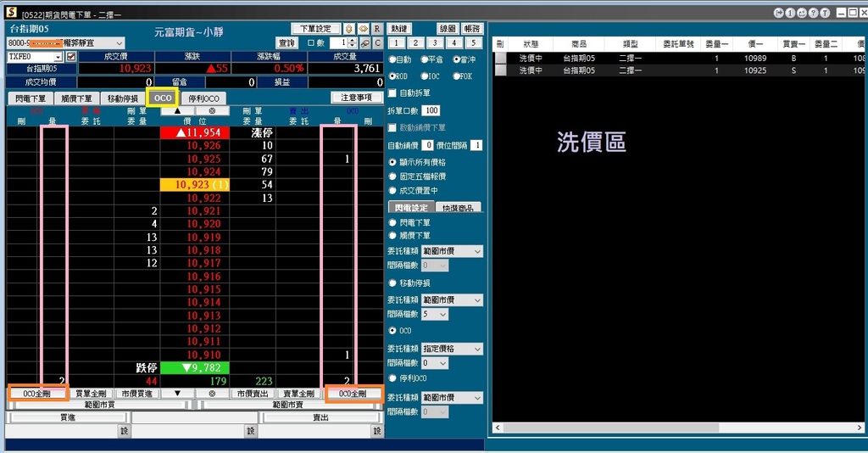Click the 注意事項 button
The width and height of the screenshot is (868, 453).
pyautogui.click(x=357, y=98)
